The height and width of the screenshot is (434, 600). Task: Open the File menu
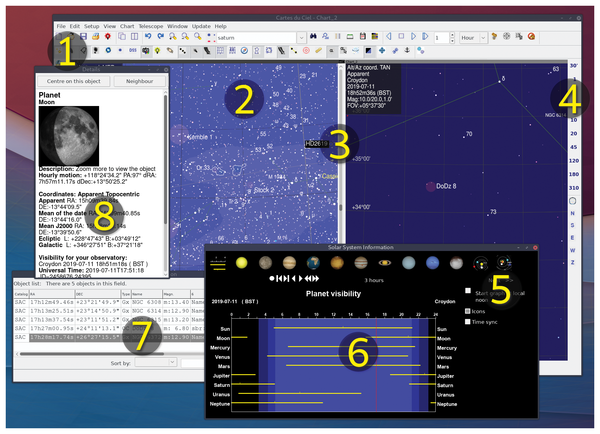click(61, 26)
